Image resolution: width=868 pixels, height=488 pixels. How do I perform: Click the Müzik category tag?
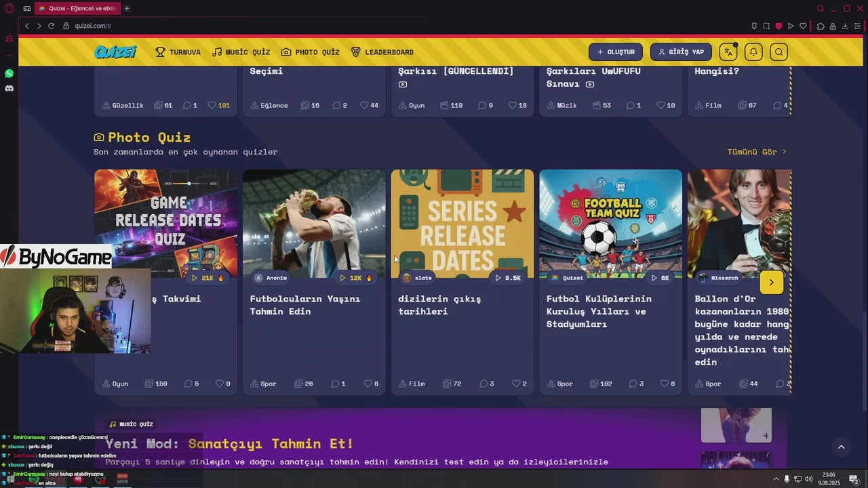(x=561, y=105)
